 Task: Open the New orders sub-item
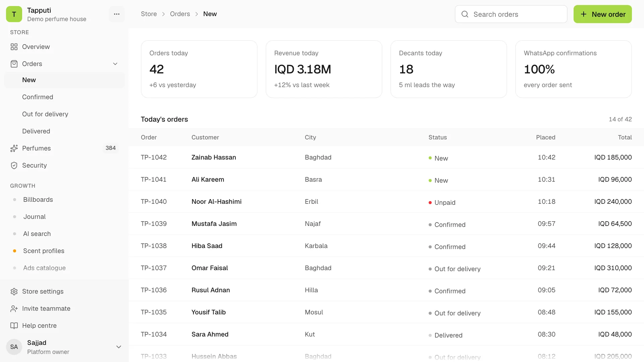point(64,80)
